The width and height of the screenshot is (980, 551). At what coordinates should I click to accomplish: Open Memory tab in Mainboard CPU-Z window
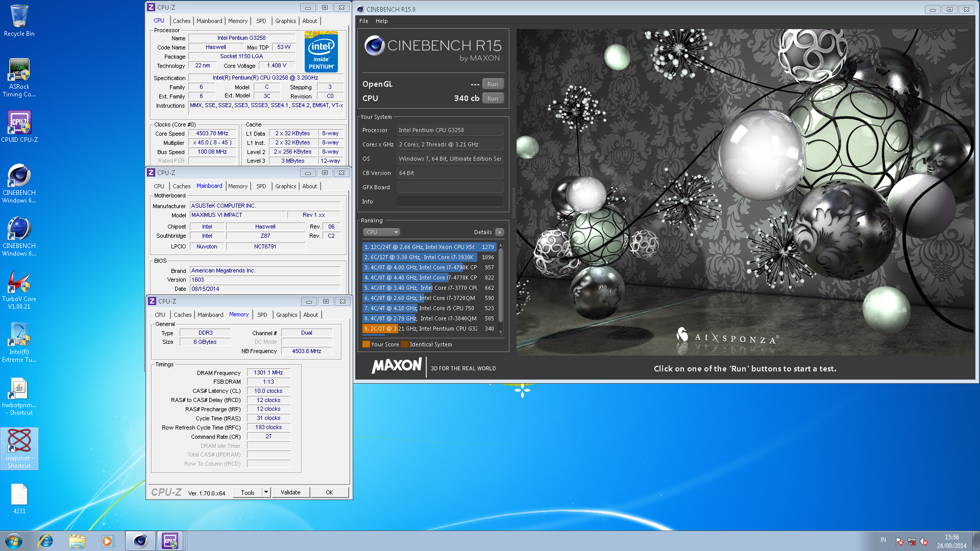[x=237, y=186]
